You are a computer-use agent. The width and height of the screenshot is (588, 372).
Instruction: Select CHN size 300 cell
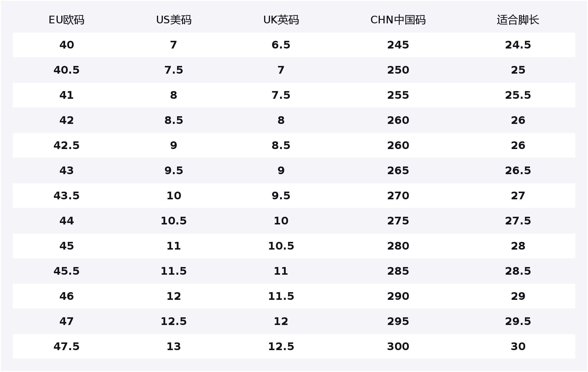(398, 347)
